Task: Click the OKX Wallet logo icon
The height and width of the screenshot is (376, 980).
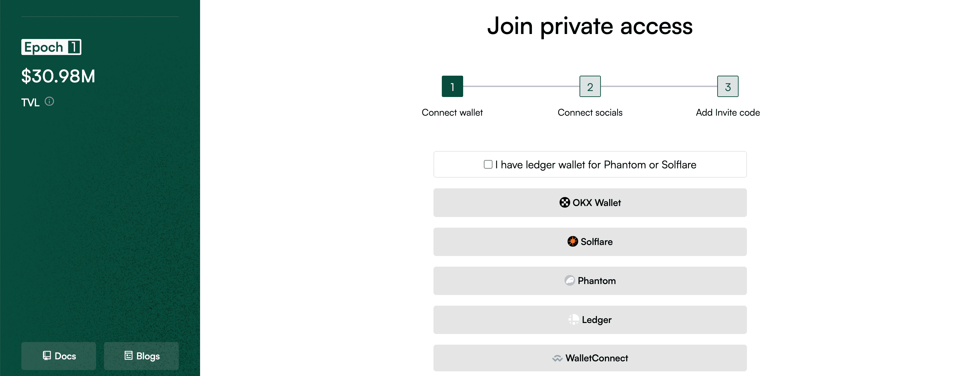Action: (x=565, y=203)
